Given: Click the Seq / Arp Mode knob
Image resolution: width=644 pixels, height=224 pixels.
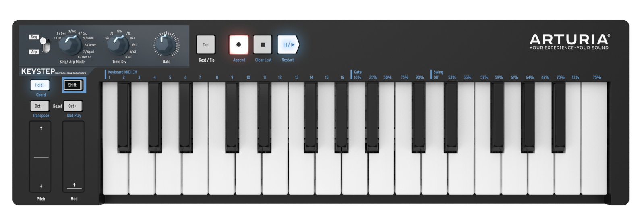Looking at the screenshot, I should click(70, 45).
